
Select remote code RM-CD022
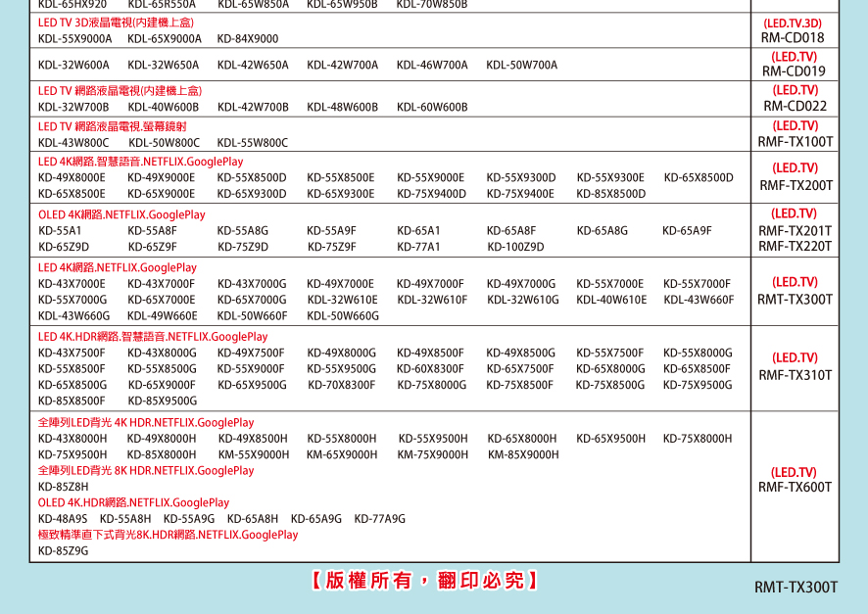[x=795, y=106]
